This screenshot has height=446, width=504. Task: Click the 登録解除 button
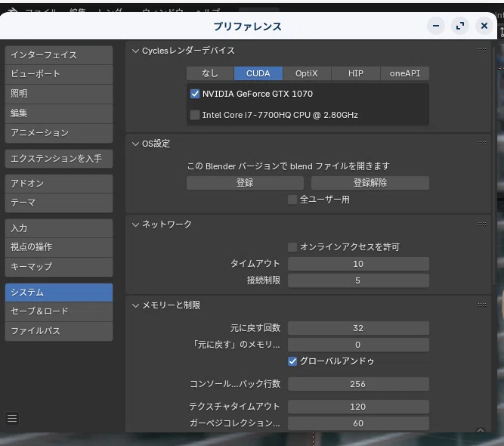370,183
